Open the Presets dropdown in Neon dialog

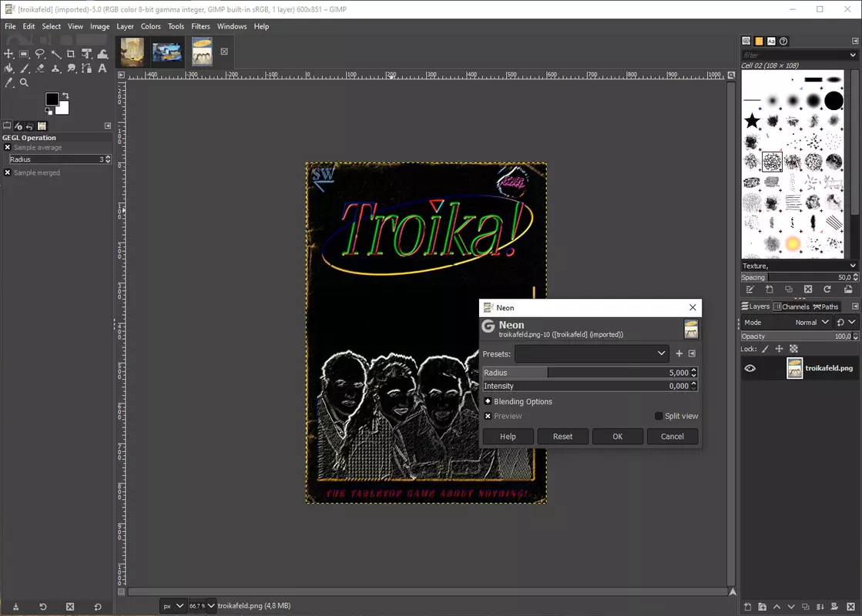592,353
